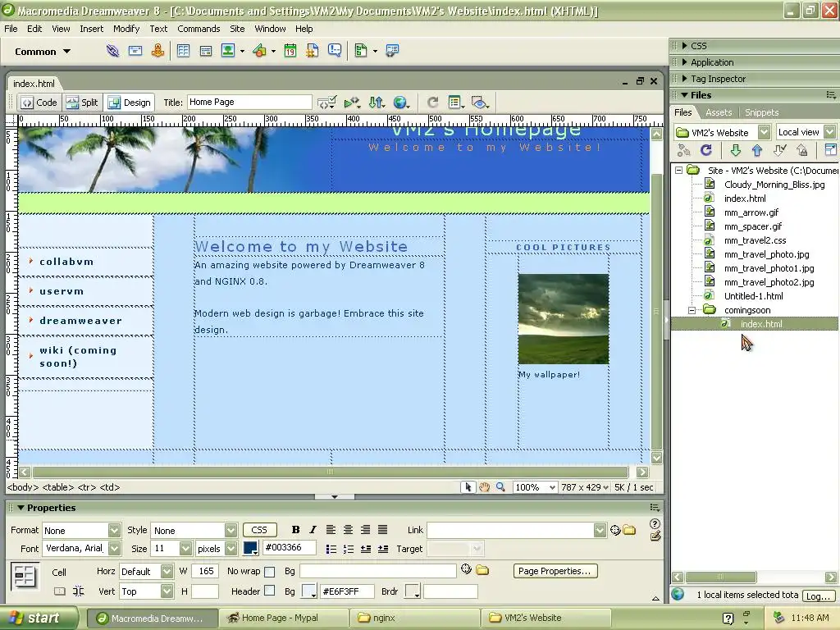840x630 pixels.
Task: Open the pixels units dropdown
Action: 231,549
